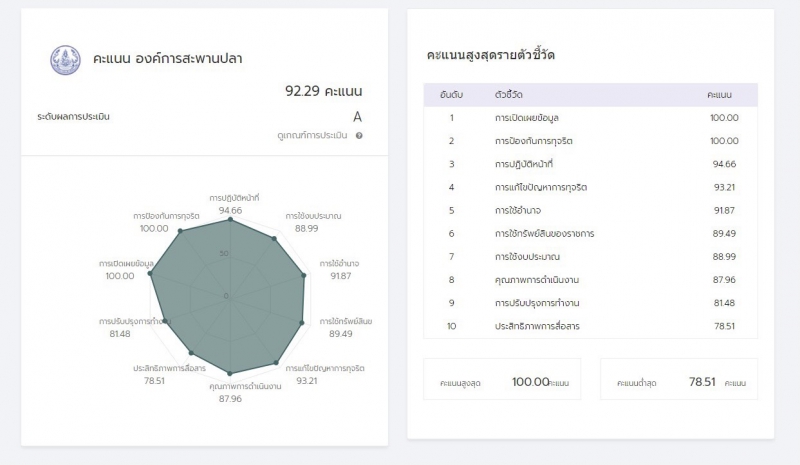
Task: Click the คะแนน header in the table
Action: point(719,95)
